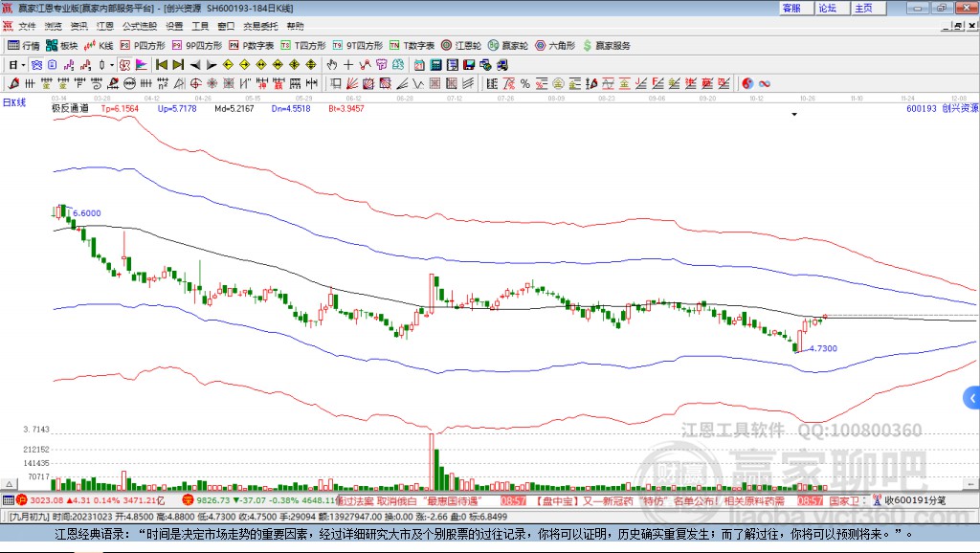The image size is (980, 553).
Task: Open the 资讯 menu
Action: 78,26
